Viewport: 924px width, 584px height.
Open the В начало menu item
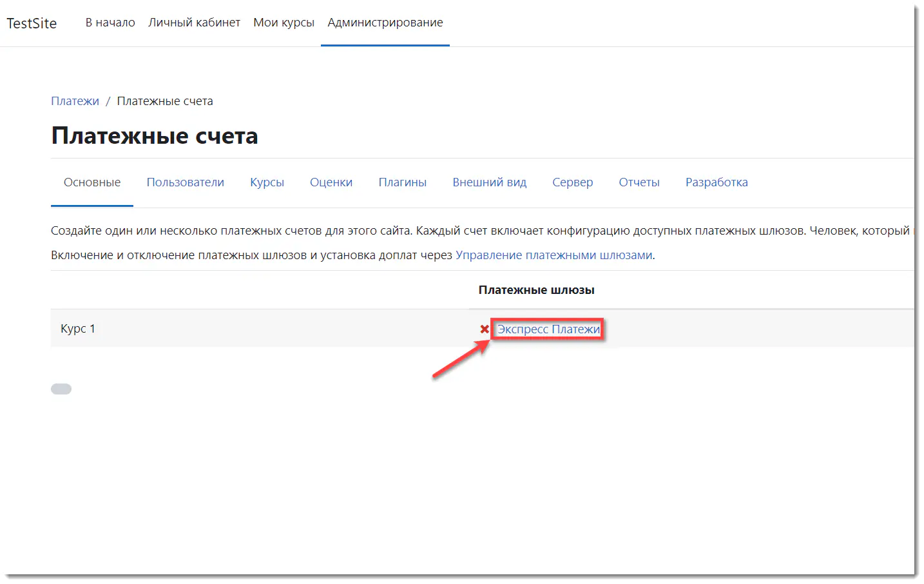coord(110,23)
